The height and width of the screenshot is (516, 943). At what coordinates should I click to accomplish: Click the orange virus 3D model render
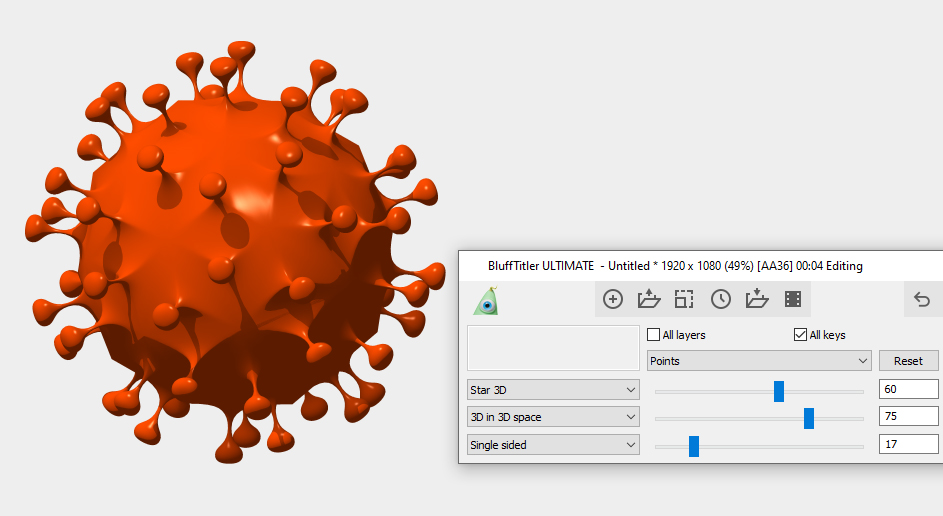235,253
